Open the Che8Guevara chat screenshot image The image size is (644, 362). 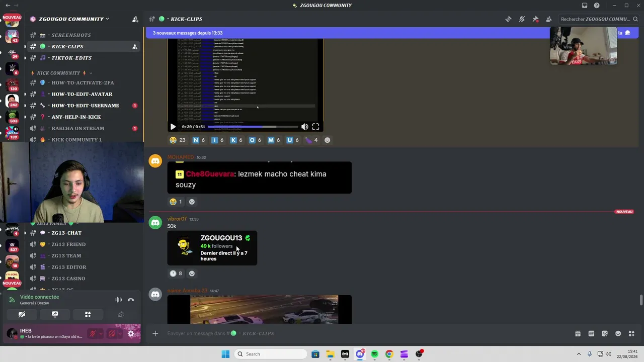coord(260,177)
